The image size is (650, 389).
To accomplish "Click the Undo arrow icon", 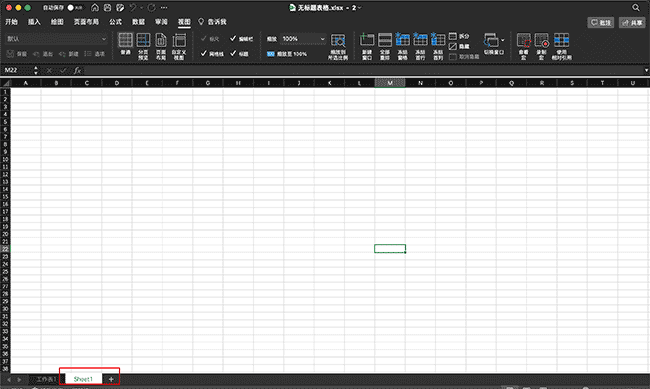I will pos(133,7).
